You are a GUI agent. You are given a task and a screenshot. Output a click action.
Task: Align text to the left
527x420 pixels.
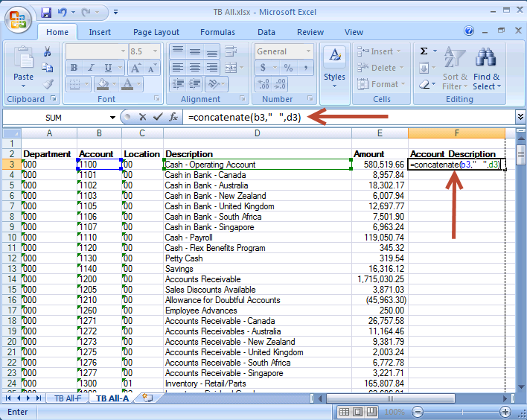pos(177,68)
